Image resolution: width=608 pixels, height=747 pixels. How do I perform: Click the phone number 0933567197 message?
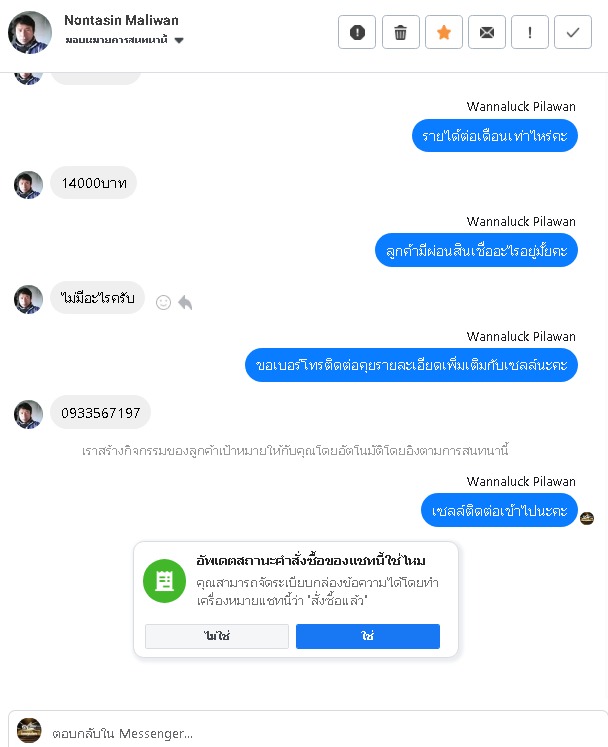[101, 413]
